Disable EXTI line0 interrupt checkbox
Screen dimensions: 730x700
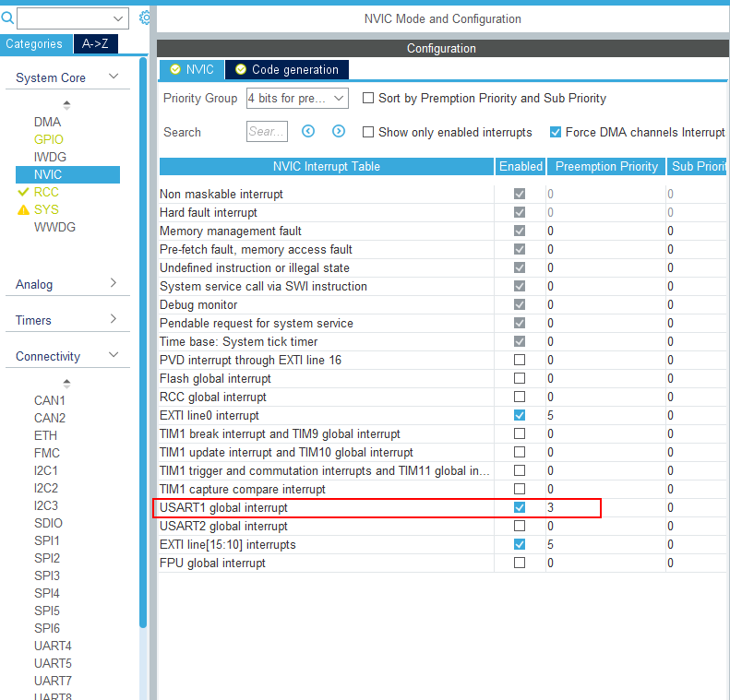click(520, 415)
